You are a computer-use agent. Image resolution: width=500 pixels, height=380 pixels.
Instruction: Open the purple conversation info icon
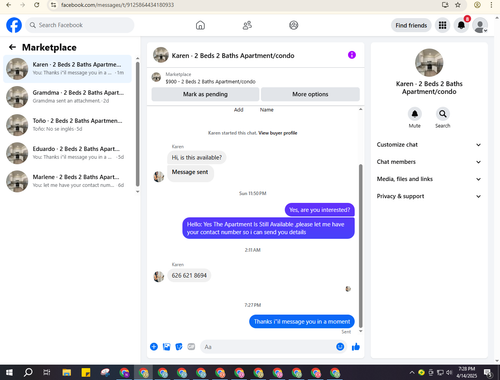click(352, 55)
